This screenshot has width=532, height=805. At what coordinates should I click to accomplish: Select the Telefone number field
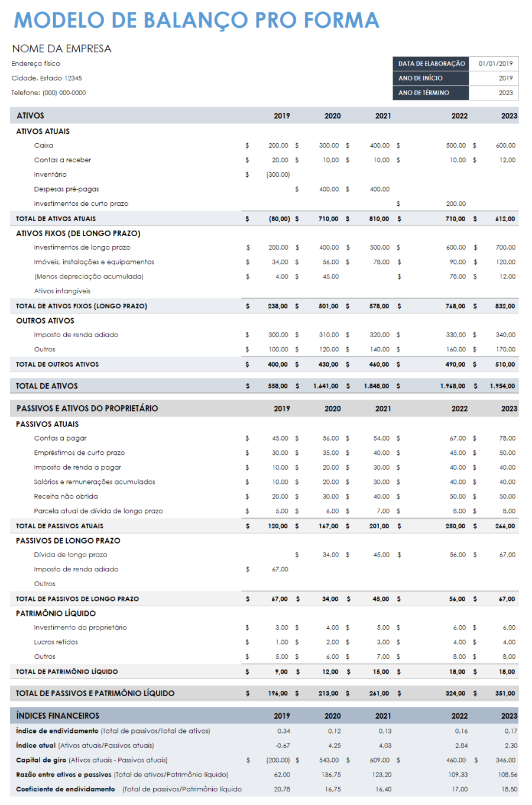click(48, 93)
